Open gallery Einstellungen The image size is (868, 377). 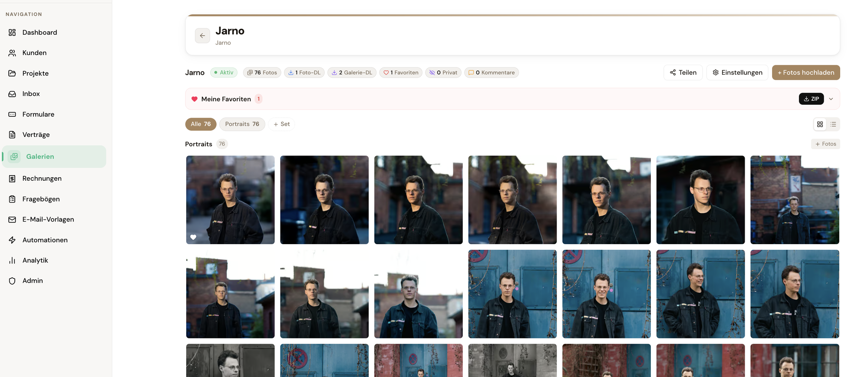point(737,73)
